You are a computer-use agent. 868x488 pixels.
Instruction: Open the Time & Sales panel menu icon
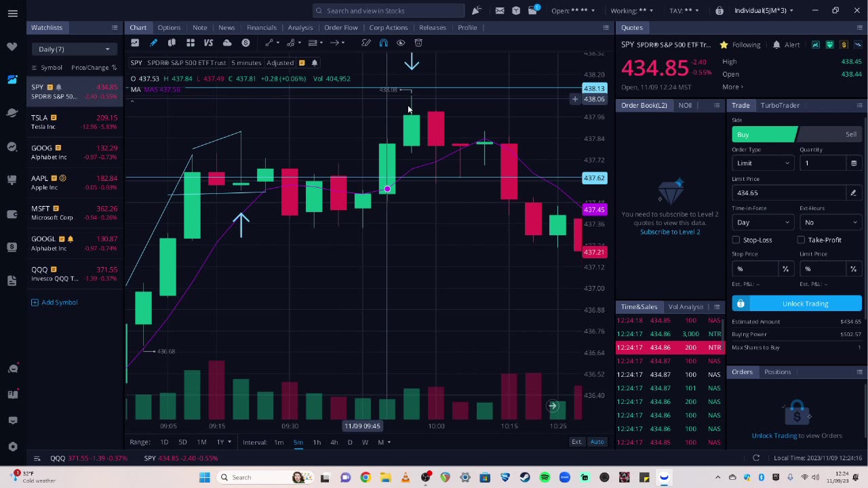click(717, 307)
